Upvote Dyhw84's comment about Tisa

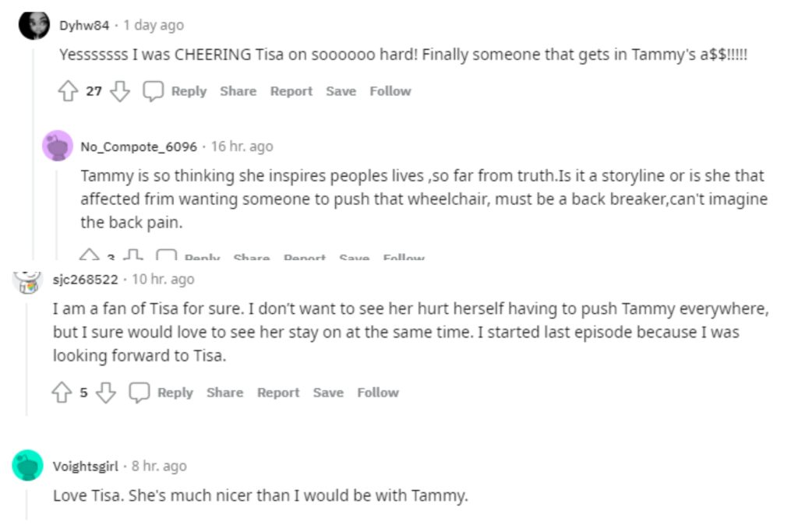68,91
